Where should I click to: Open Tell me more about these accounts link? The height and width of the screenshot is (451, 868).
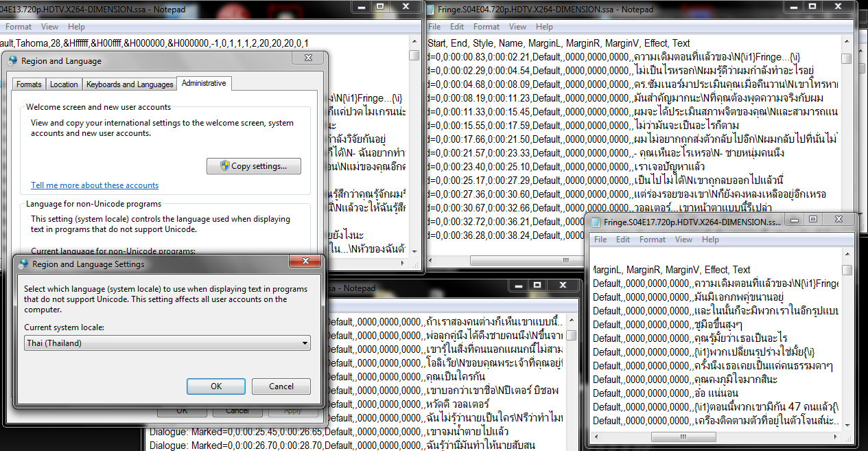click(x=95, y=185)
